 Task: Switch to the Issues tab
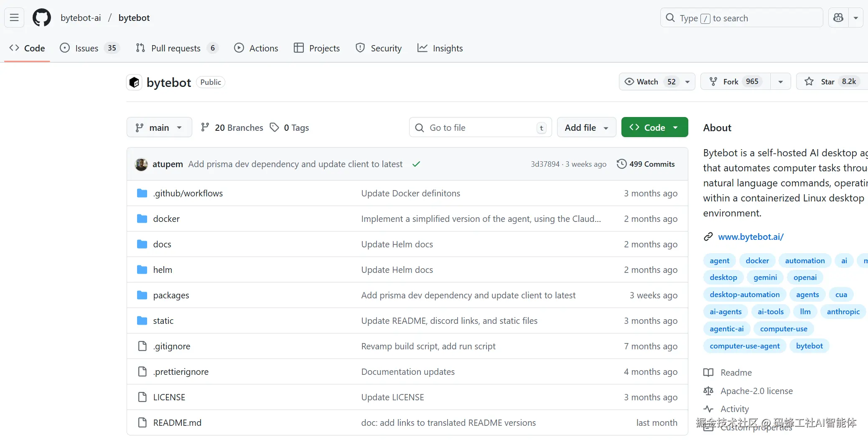[x=87, y=48]
